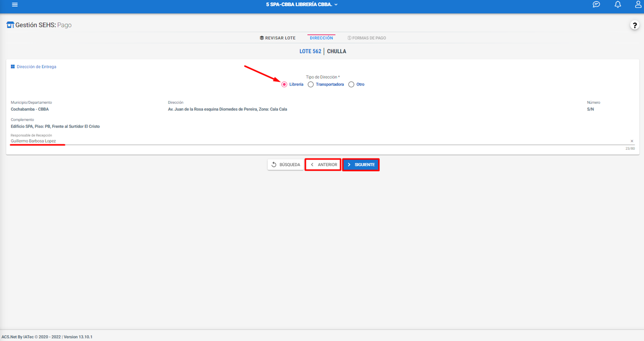The width and height of the screenshot is (644, 341).
Task: Click the Dirección de Entrega grid icon
Action: coord(13,67)
